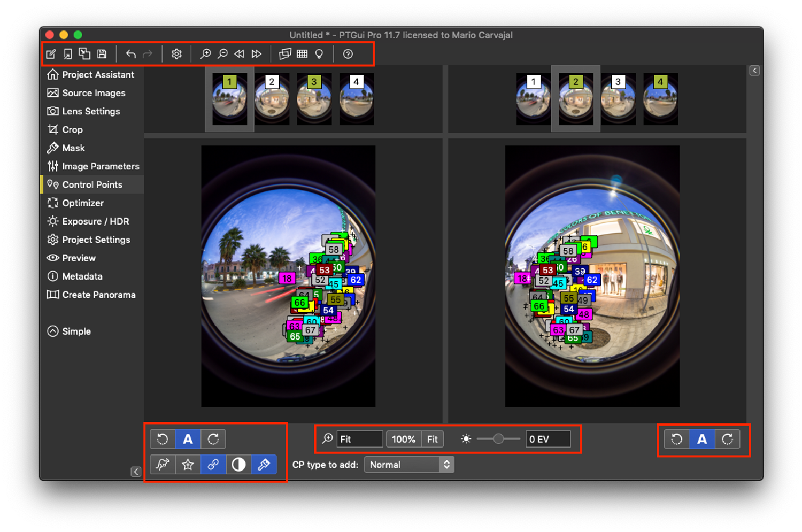802x532 pixels.
Task: Select image 3 thumbnail in right pane
Action: [618, 99]
